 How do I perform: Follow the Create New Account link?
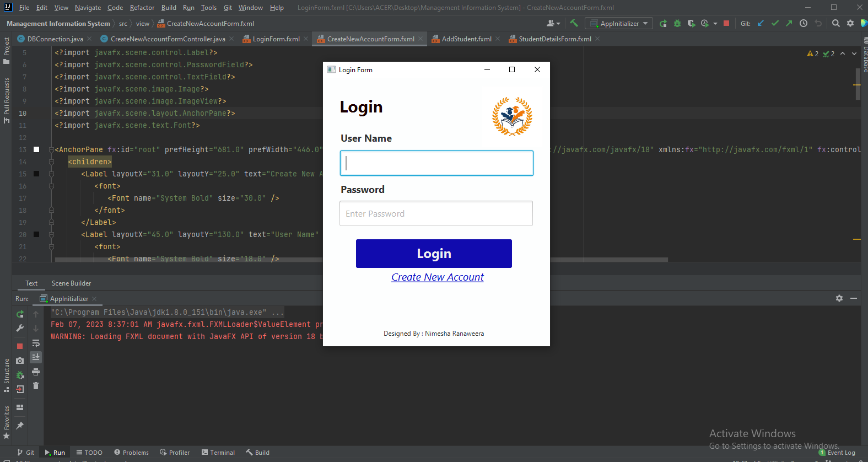[x=438, y=277]
